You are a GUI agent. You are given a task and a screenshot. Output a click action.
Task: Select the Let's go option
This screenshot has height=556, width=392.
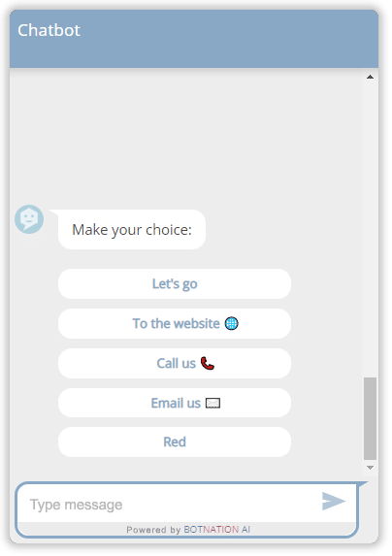pyautogui.click(x=175, y=283)
